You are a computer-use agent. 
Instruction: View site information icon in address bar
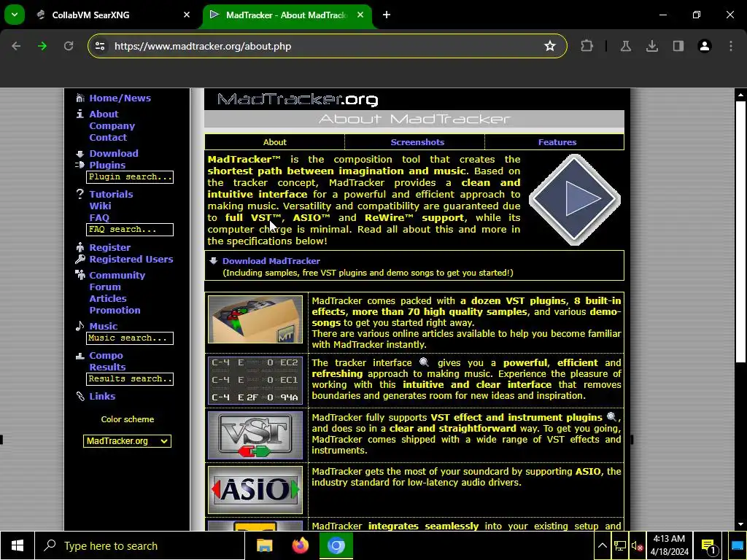click(99, 46)
